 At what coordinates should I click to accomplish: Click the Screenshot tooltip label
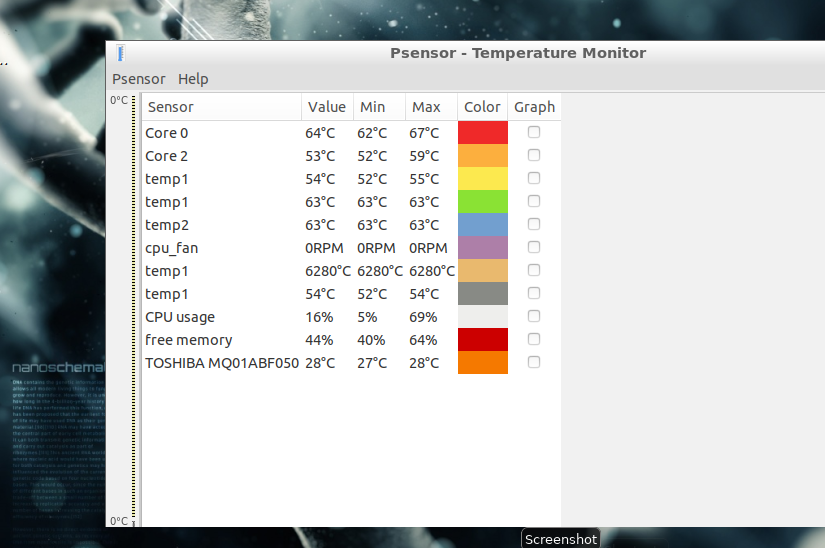pyautogui.click(x=561, y=539)
